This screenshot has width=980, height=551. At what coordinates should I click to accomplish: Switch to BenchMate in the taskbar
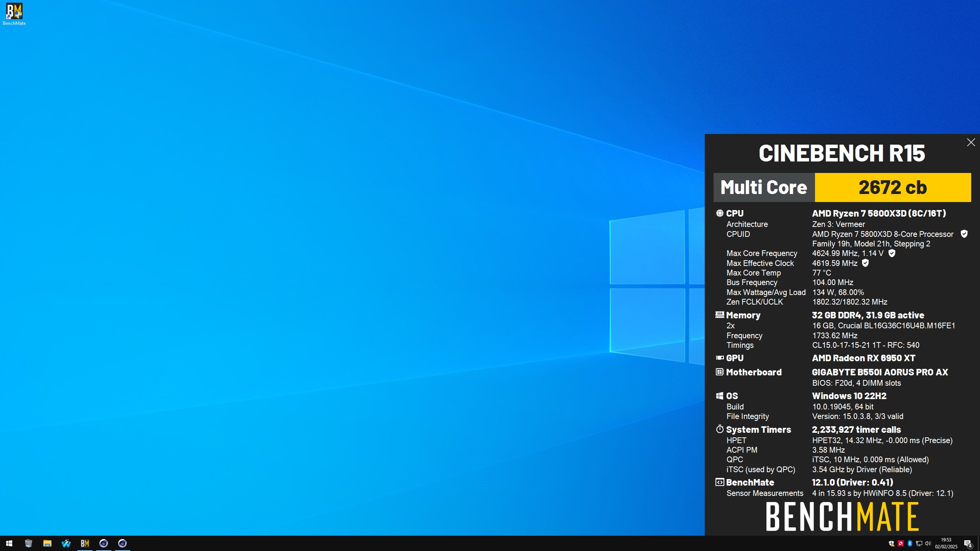click(x=85, y=543)
